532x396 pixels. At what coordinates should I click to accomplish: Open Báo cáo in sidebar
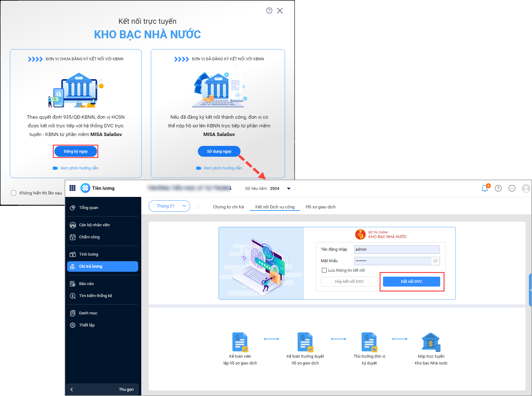click(x=103, y=284)
